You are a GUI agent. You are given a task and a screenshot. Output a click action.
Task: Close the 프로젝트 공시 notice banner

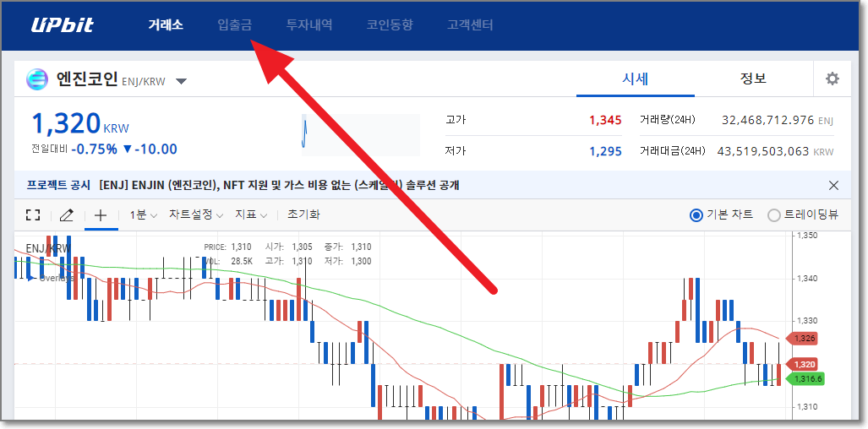pos(833,186)
